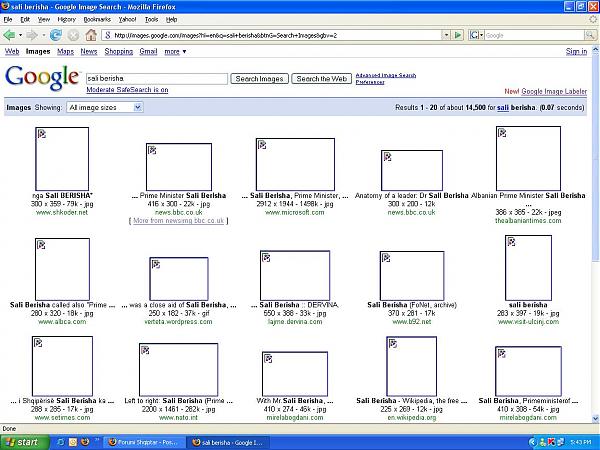The image size is (600, 450).
Task: Open the address bar URL history dropdown
Action: [446, 35]
